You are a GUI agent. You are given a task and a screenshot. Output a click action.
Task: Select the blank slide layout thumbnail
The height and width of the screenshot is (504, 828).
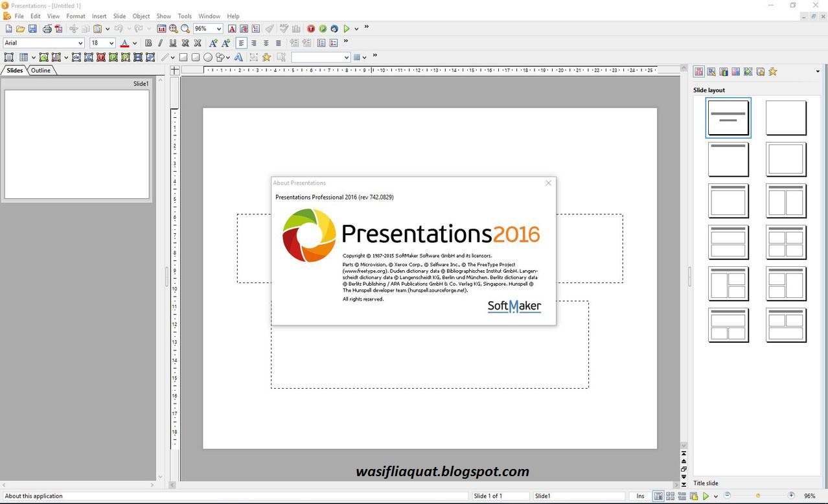(x=786, y=117)
